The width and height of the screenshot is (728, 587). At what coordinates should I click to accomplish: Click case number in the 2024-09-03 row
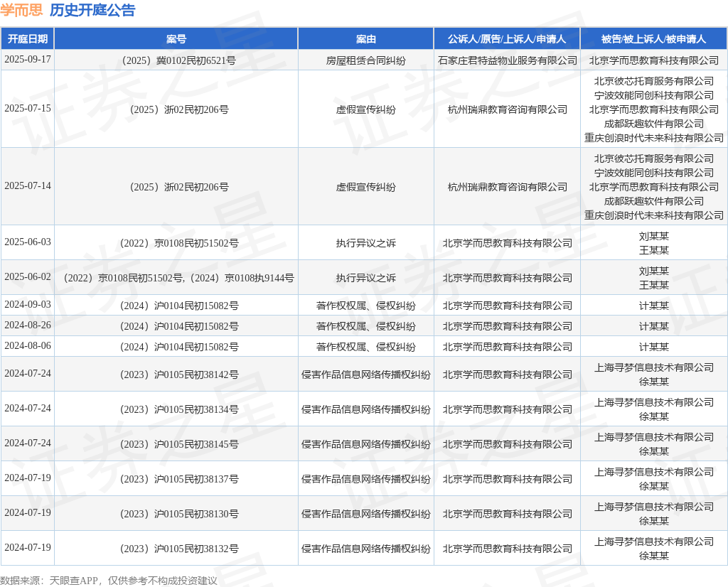click(178, 306)
